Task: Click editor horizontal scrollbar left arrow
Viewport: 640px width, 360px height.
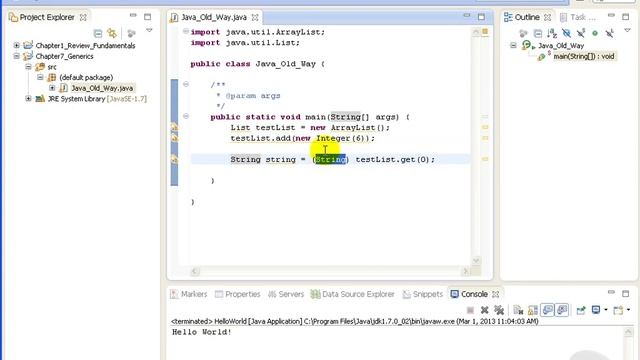Action: pos(195,271)
